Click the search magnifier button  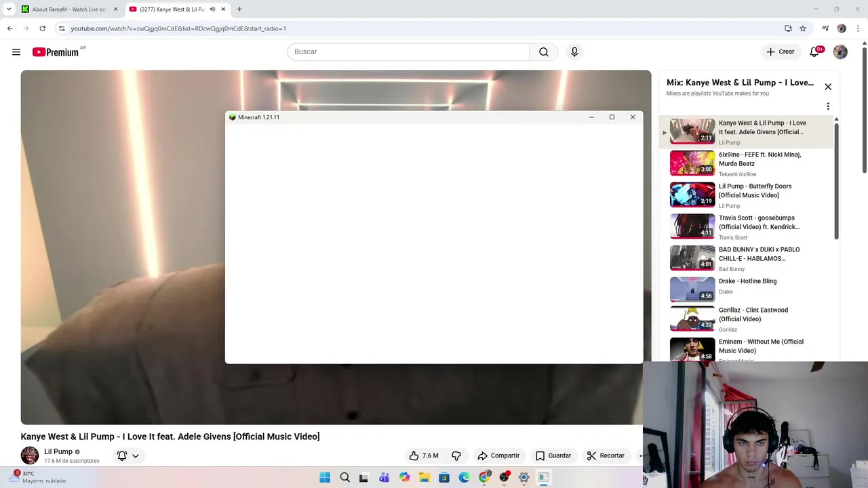[x=544, y=52]
